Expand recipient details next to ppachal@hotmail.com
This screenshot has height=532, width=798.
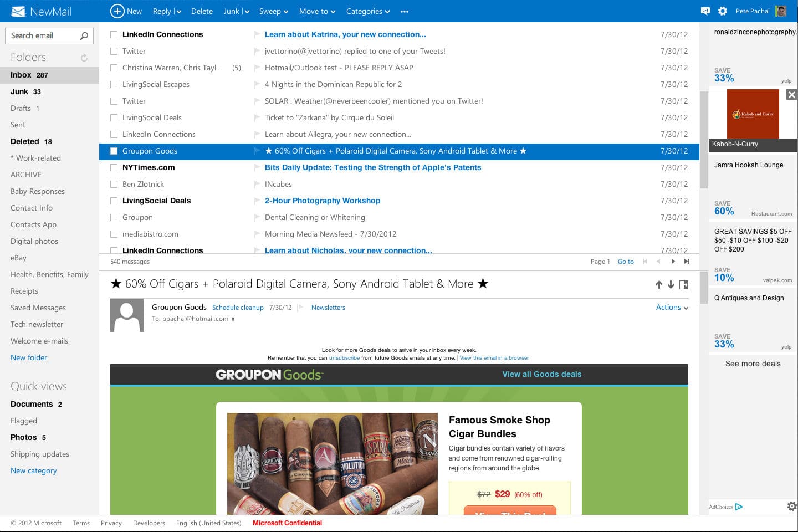[x=233, y=319]
